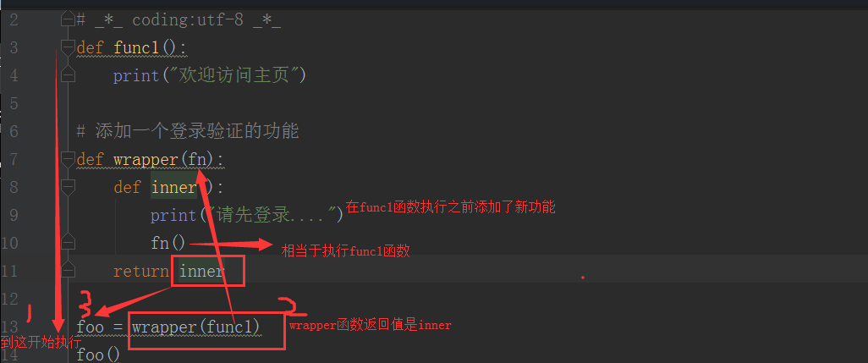Image resolution: width=868 pixels, height=363 pixels.
Task: Click the foo variable on line 13
Action: (x=91, y=327)
